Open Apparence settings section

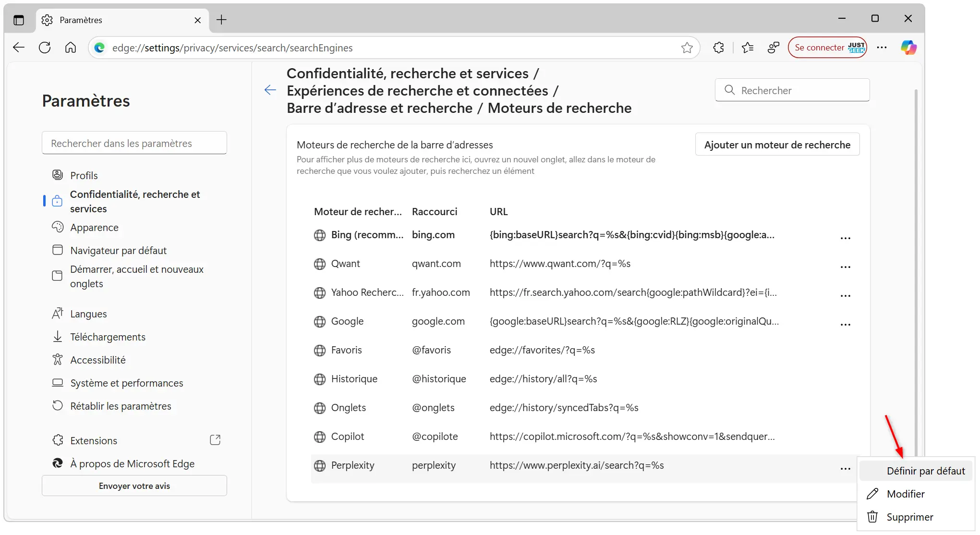(94, 227)
